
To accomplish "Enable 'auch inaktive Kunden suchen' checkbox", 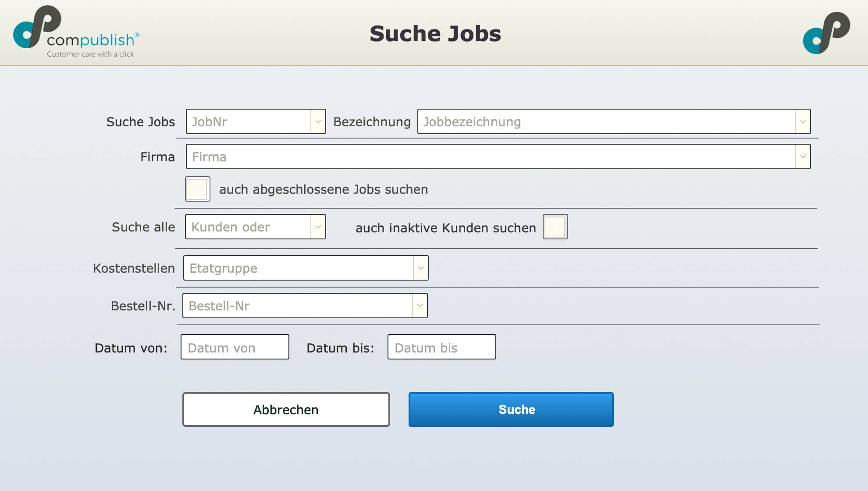I will point(555,227).
